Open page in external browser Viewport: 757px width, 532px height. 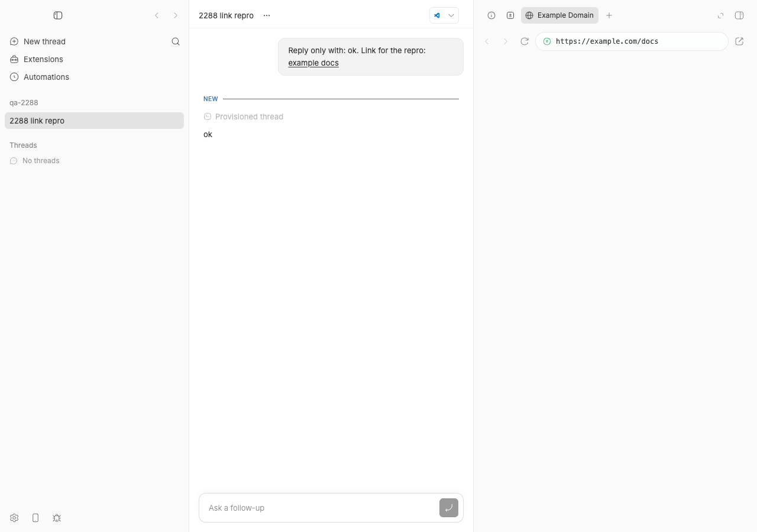tap(739, 41)
